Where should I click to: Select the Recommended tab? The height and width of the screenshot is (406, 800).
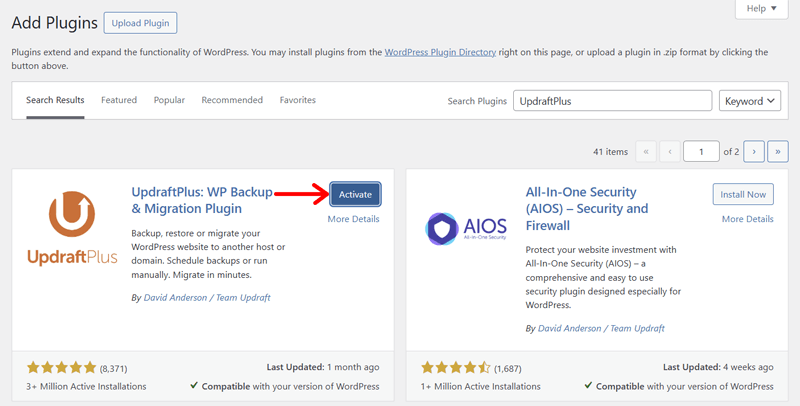(232, 101)
